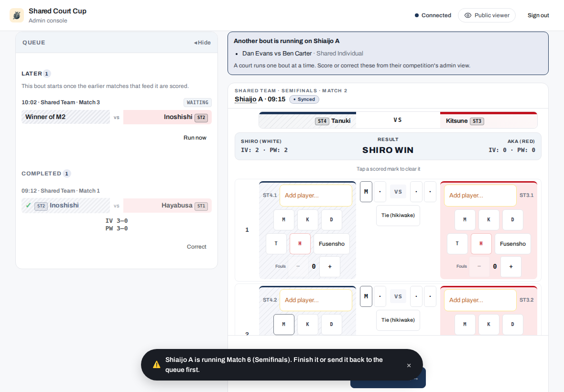564x392 pixels.
Task: Score K for ST3.1 in bout 1
Action: click(489, 220)
